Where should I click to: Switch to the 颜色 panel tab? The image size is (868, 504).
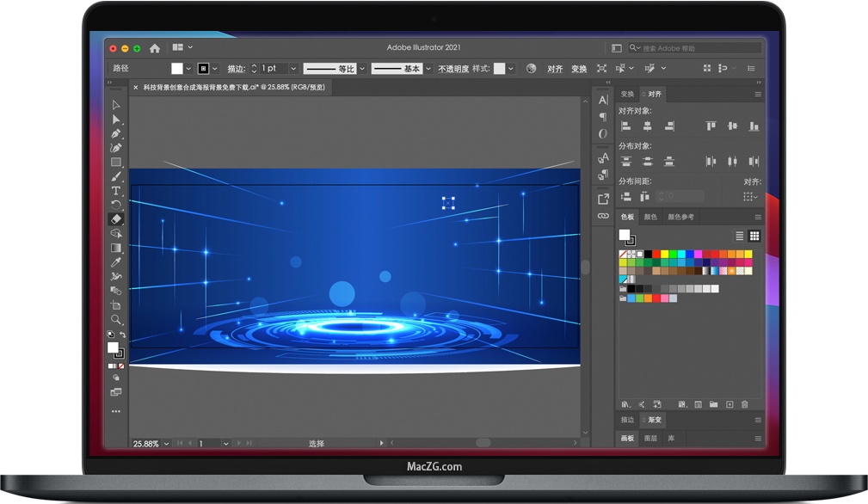coord(650,217)
